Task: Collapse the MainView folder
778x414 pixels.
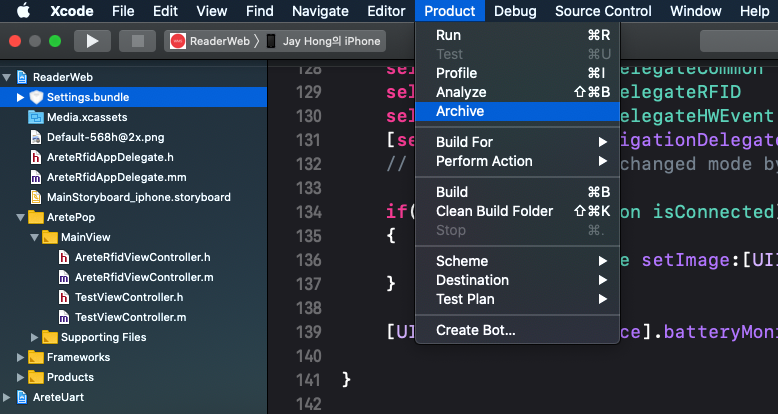Action: pos(34,237)
